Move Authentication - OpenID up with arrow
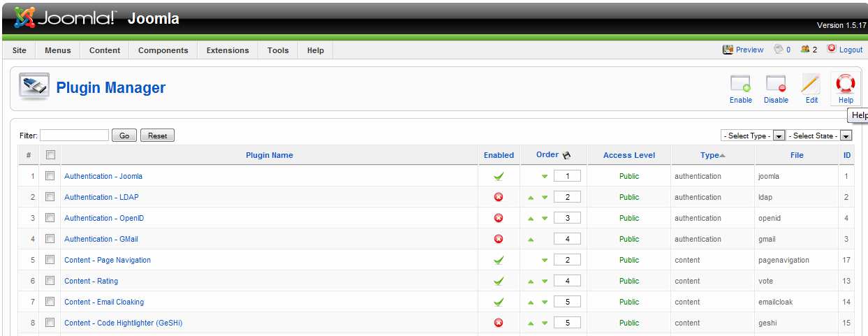 point(531,219)
